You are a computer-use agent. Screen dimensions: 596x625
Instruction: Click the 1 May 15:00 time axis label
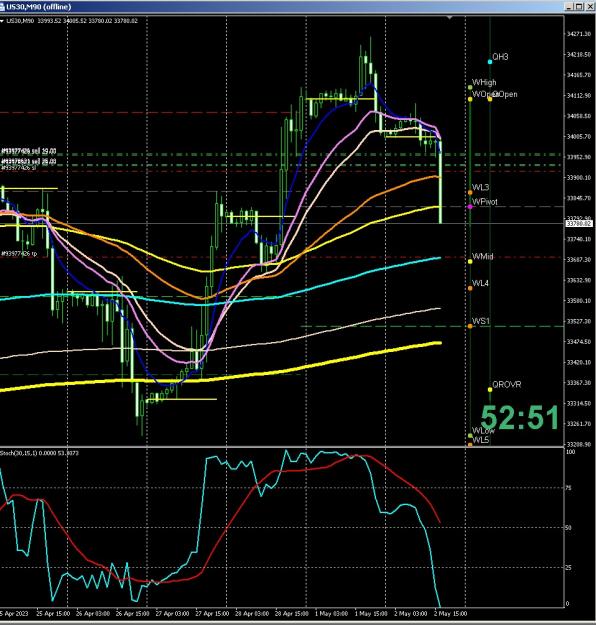[371, 613]
